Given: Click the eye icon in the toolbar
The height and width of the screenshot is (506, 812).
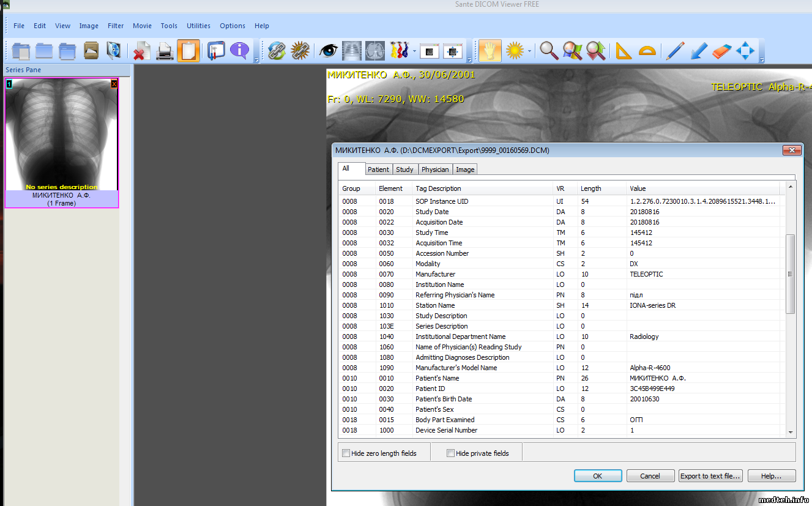Looking at the screenshot, I should click(329, 51).
